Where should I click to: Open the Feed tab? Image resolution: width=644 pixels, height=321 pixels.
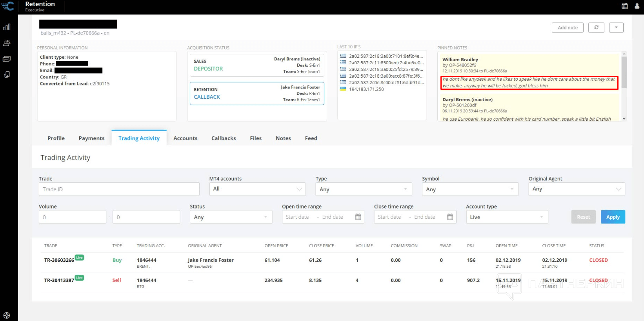pos(311,138)
